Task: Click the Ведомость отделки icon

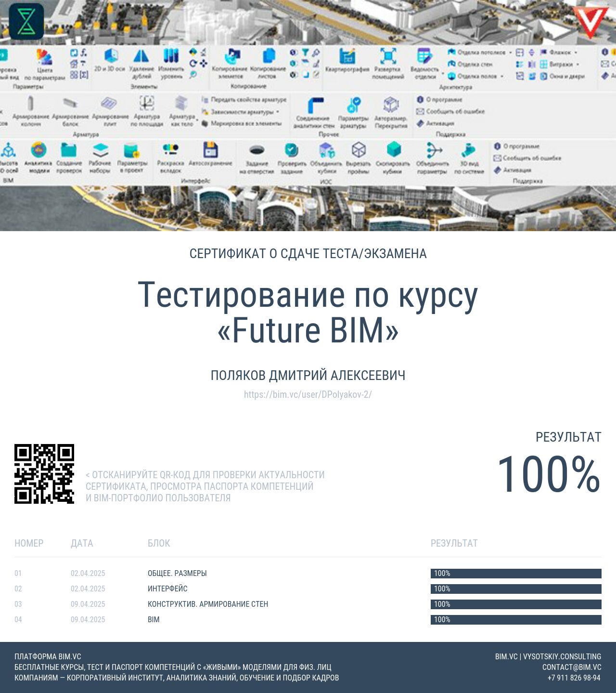Action: [424, 56]
